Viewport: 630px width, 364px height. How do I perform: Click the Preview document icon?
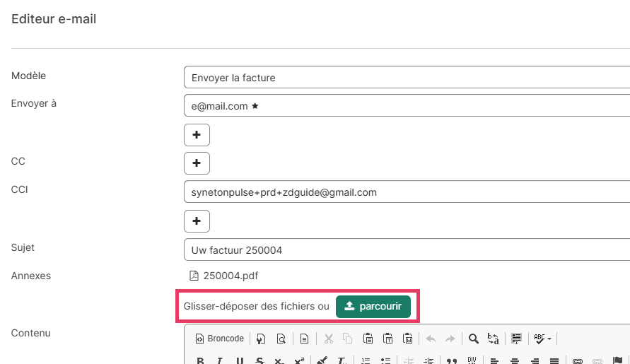(x=281, y=339)
